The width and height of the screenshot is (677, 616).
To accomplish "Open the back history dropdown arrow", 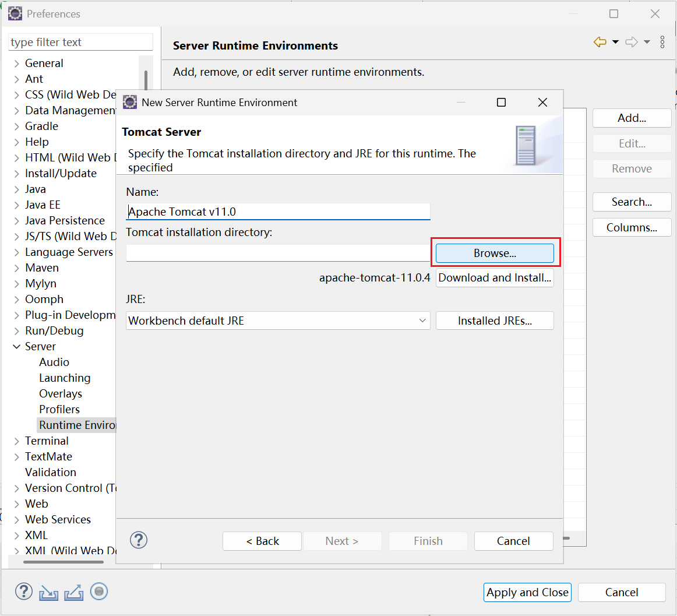I will (615, 42).
